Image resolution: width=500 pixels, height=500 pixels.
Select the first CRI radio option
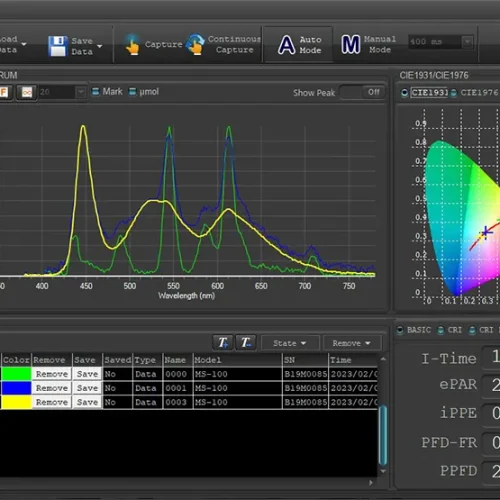pyautogui.click(x=441, y=330)
